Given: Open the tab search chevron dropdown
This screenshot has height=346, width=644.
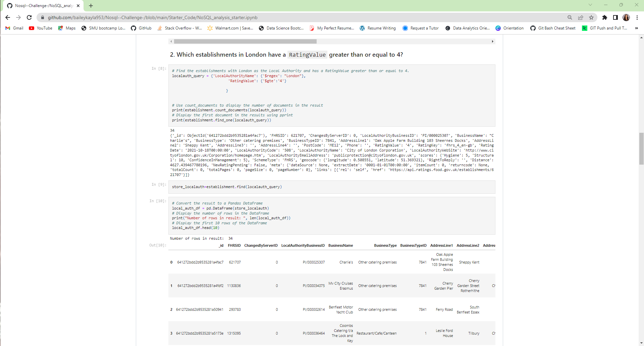Looking at the screenshot, I should click(x=590, y=5).
